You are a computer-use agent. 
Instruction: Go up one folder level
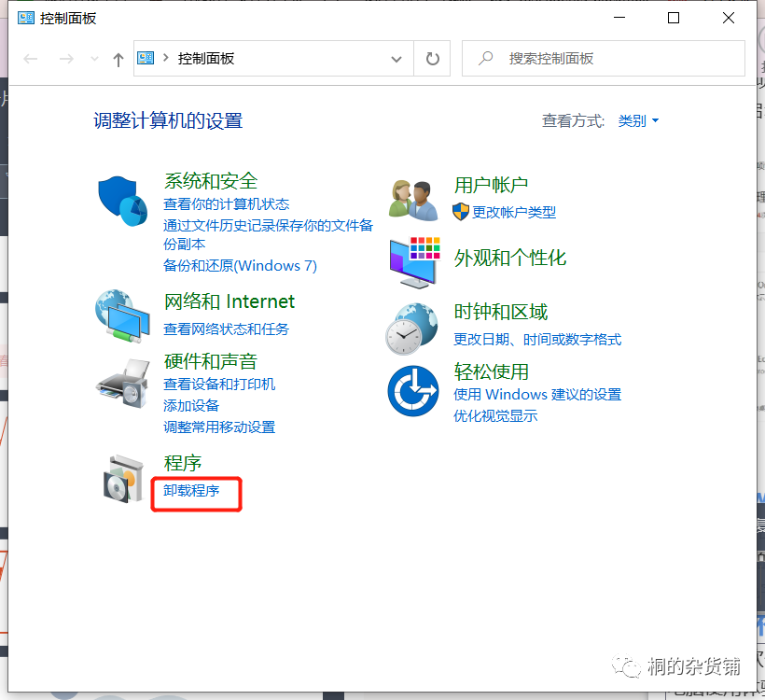[118, 59]
